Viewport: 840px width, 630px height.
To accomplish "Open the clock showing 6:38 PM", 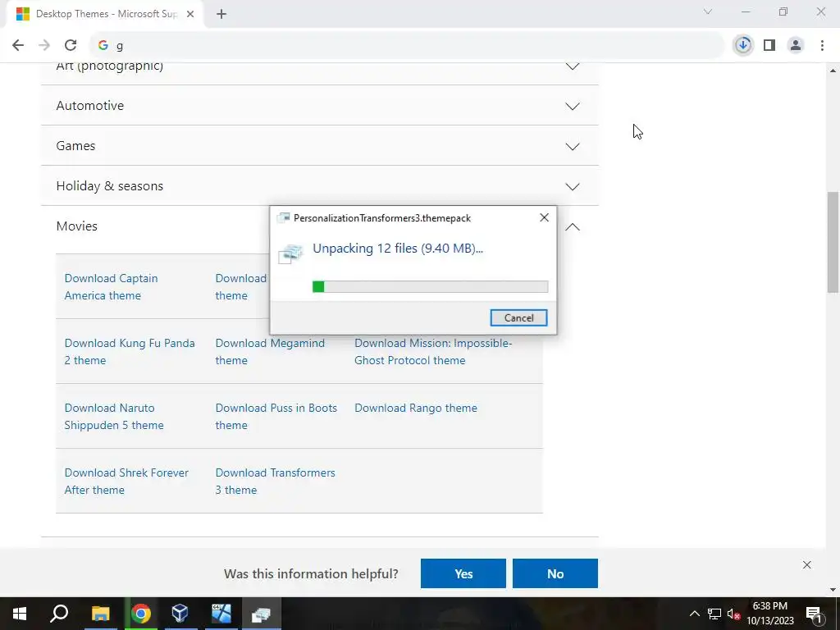I will coord(769,614).
